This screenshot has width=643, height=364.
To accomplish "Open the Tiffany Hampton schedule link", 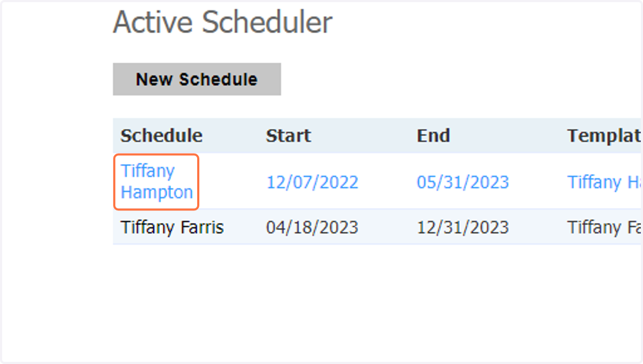I will pos(156,181).
